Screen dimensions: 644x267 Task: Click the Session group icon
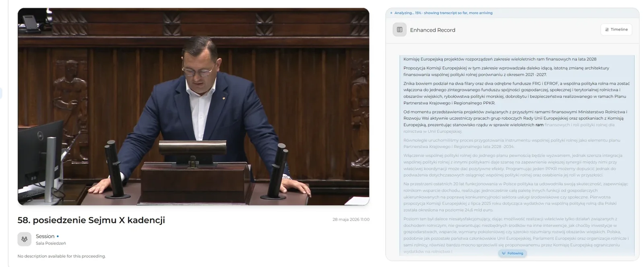(x=24, y=239)
